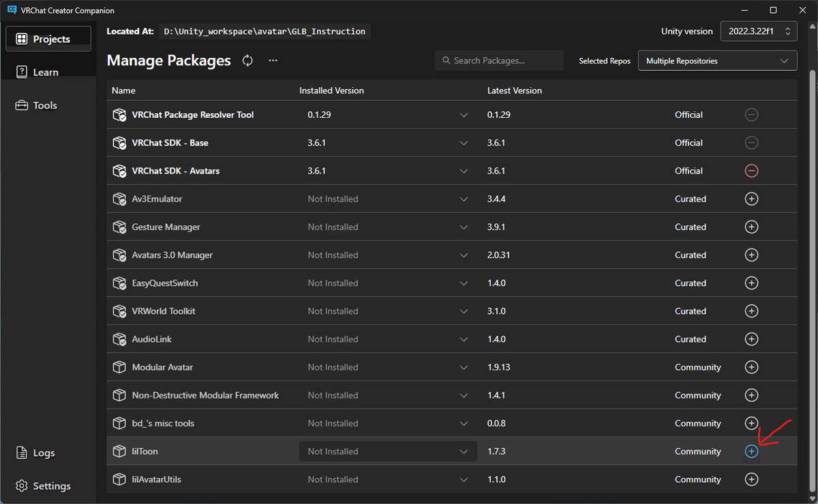Select the Avatars 3.0 Manager package name

click(172, 255)
